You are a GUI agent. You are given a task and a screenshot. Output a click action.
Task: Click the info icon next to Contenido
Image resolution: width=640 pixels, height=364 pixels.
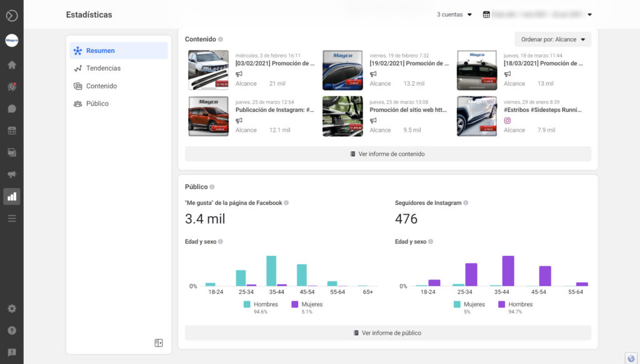221,39
